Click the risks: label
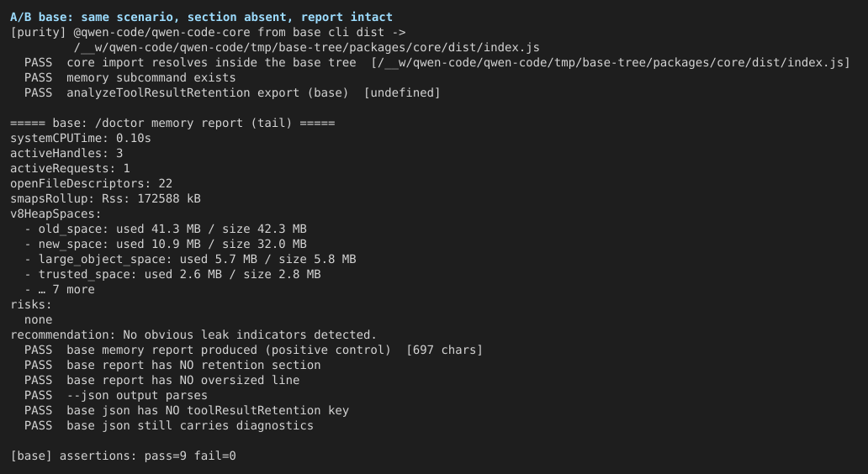 31,304
